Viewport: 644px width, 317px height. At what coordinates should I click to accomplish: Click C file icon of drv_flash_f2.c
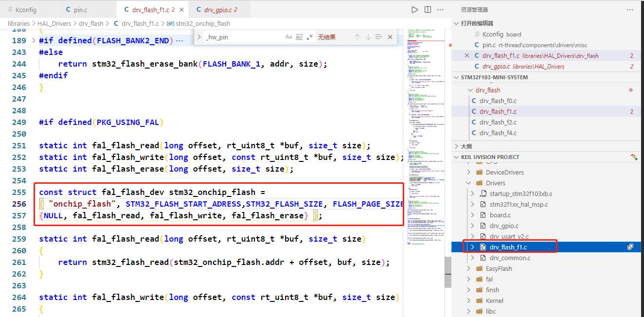[474, 122]
